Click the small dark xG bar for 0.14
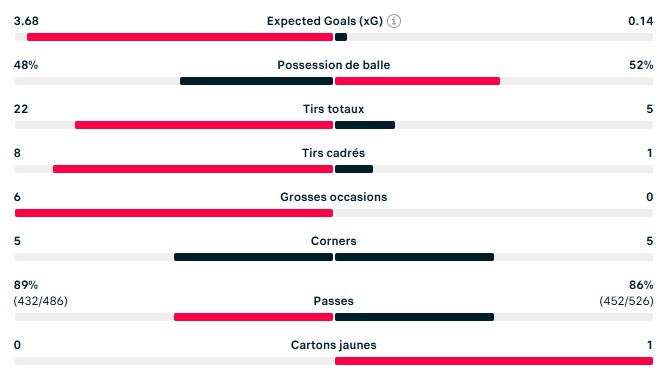667x382 pixels. point(341,37)
